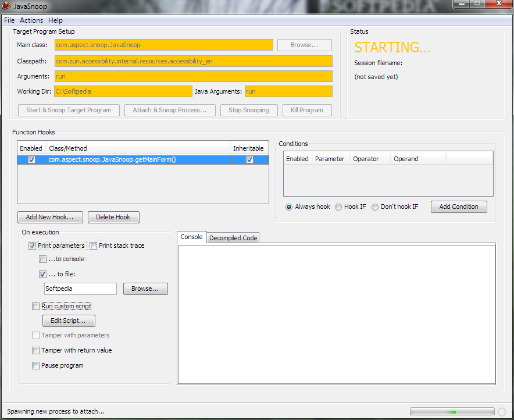This screenshot has height=420, width=514.
Task: Enable Run custom script
Action: [x=35, y=306]
